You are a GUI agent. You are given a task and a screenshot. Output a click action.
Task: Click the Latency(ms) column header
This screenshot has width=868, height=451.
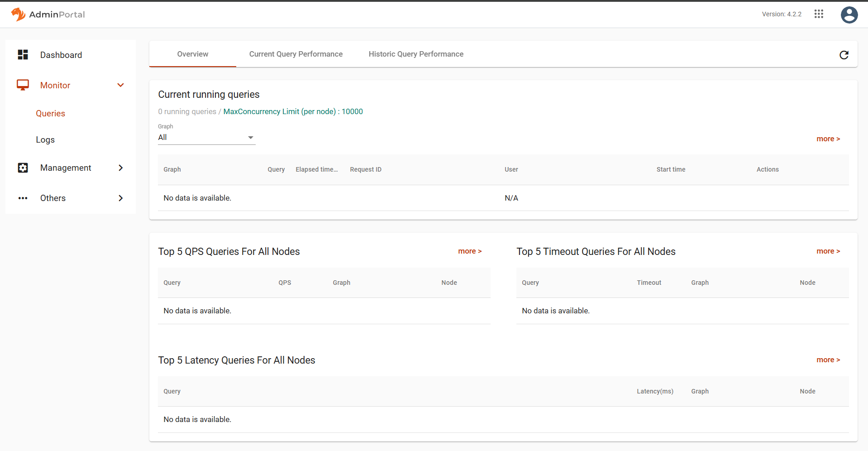(655, 391)
